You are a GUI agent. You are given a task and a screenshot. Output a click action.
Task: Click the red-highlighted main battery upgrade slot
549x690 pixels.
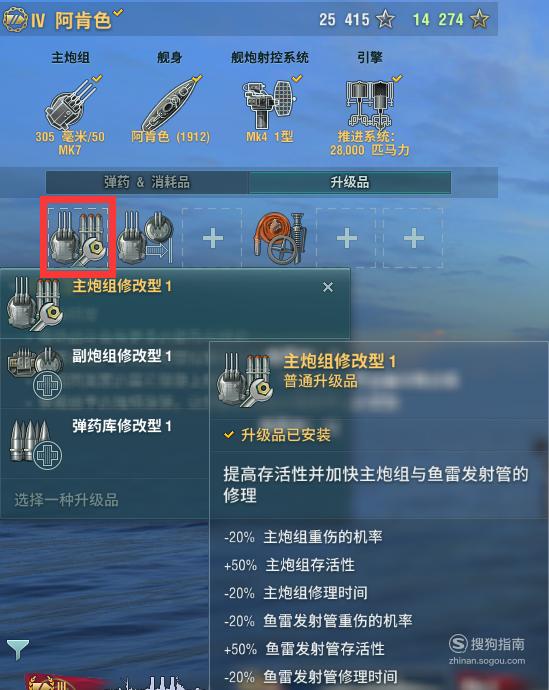pos(78,238)
